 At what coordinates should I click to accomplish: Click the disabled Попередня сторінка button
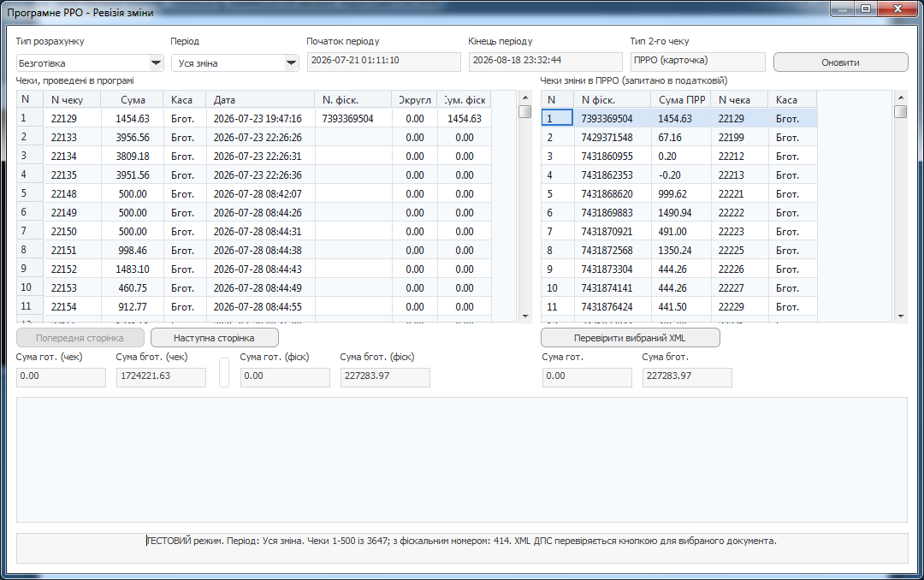click(x=80, y=338)
